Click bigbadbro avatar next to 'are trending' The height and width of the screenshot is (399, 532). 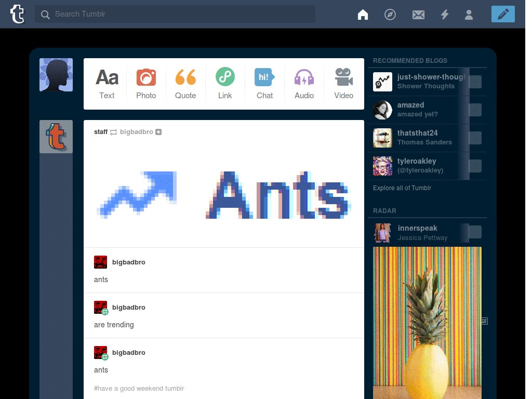(100, 308)
